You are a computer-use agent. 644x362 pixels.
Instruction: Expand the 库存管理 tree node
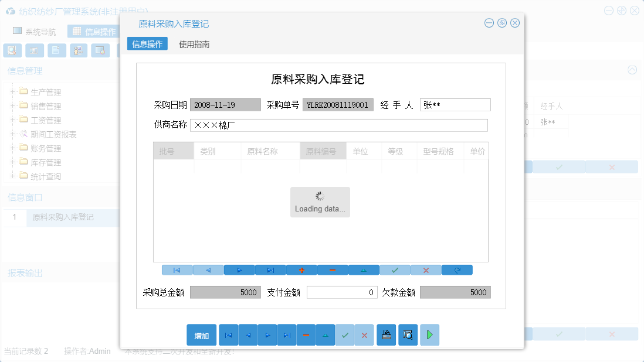[13, 162]
